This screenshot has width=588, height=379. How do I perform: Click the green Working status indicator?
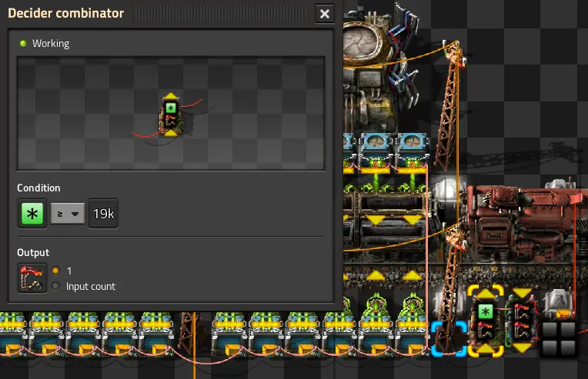(23, 44)
